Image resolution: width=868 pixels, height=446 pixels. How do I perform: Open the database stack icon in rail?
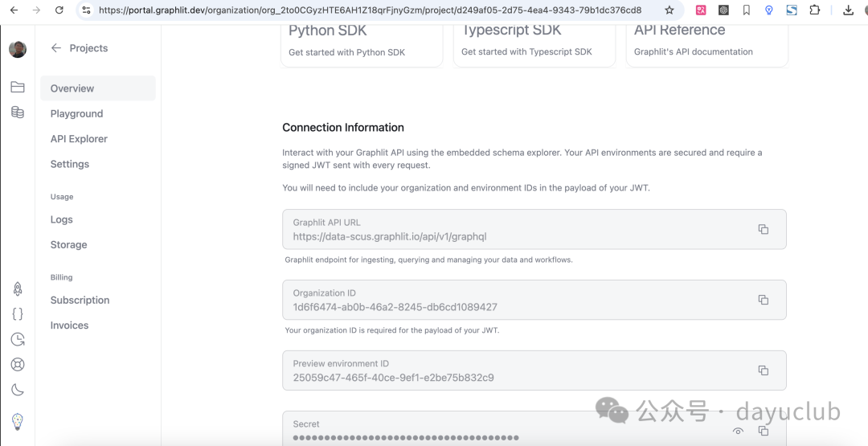(18, 113)
